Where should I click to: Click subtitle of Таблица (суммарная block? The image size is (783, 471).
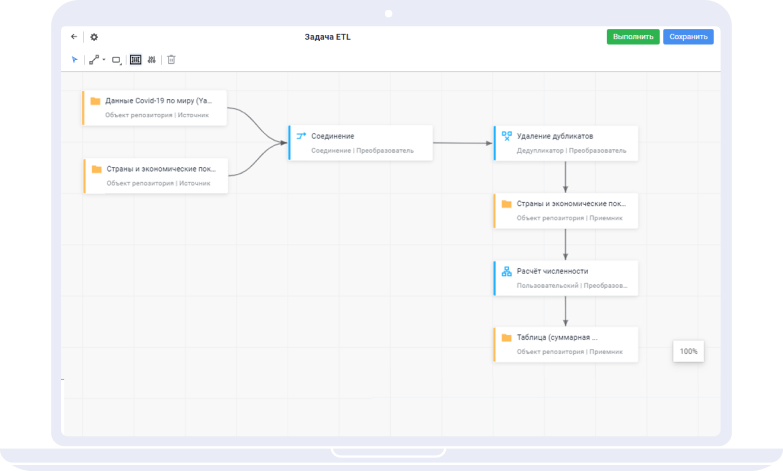[570, 352]
